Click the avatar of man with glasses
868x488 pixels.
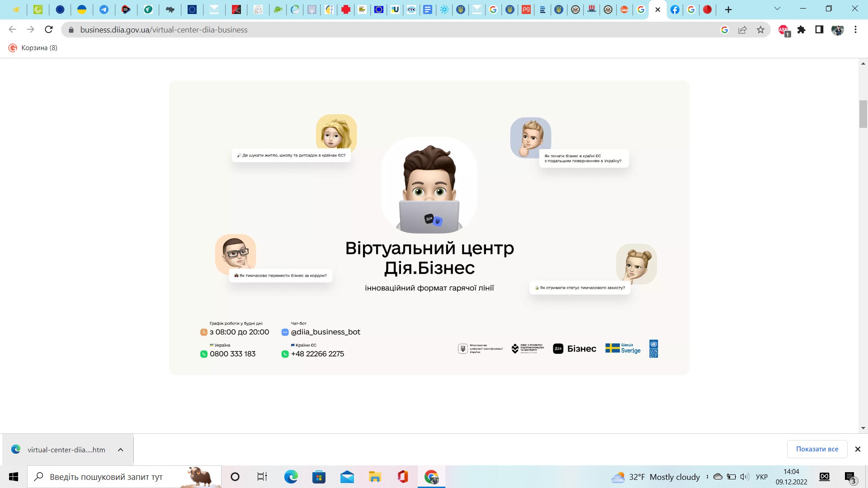[x=236, y=254]
